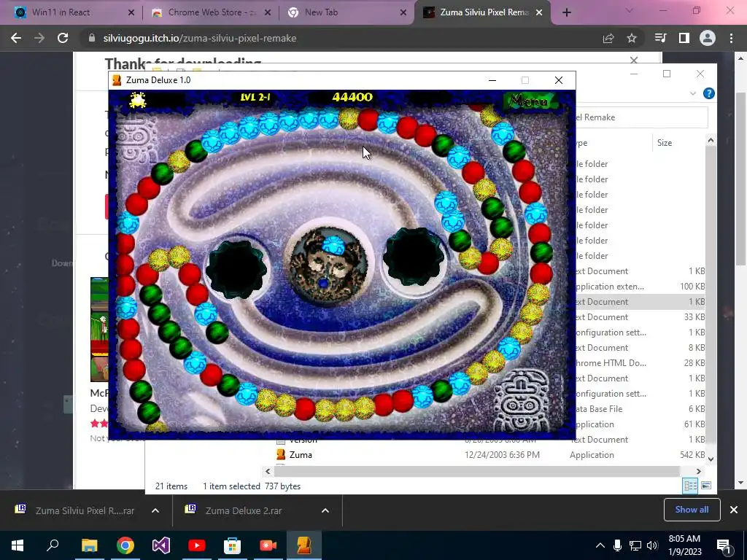
Task: Click the LVL 2-1 level indicator
Action: tap(255, 97)
